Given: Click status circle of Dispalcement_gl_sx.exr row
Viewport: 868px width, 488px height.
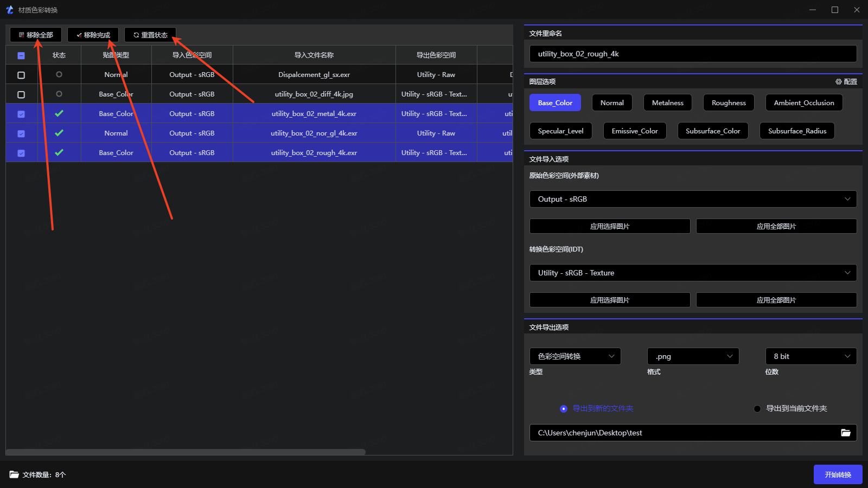Looking at the screenshot, I should pyautogui.click(x=59, y=74).
